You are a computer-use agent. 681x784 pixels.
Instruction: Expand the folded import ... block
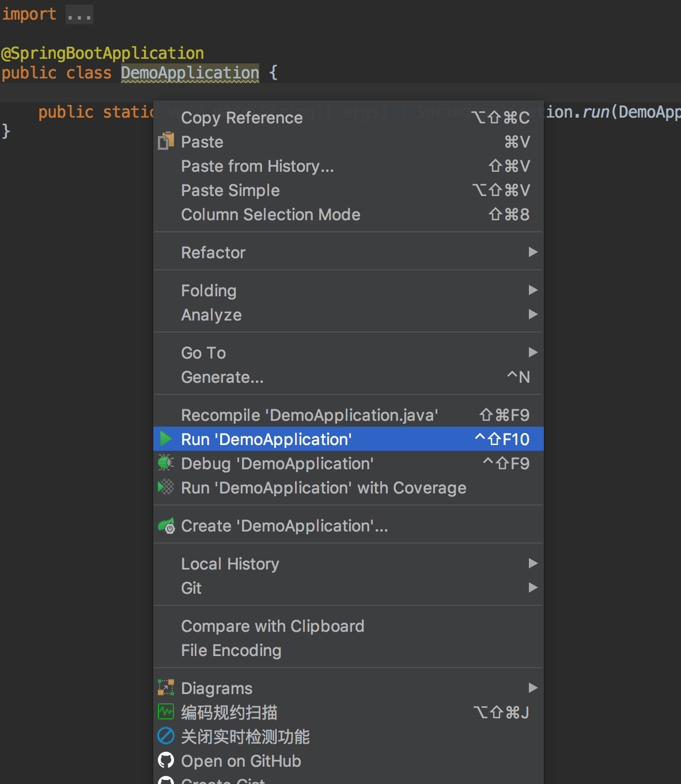click(x=79, y=14)
